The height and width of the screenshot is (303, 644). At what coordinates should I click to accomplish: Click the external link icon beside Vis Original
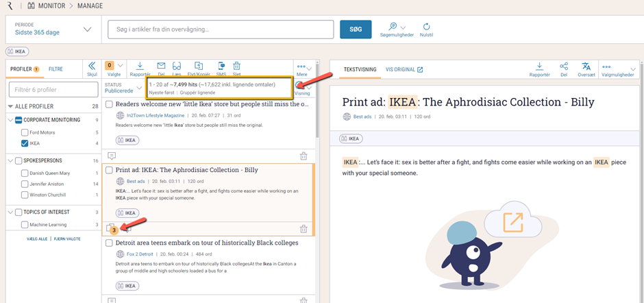pyautogui.click(x=420, y=69)
